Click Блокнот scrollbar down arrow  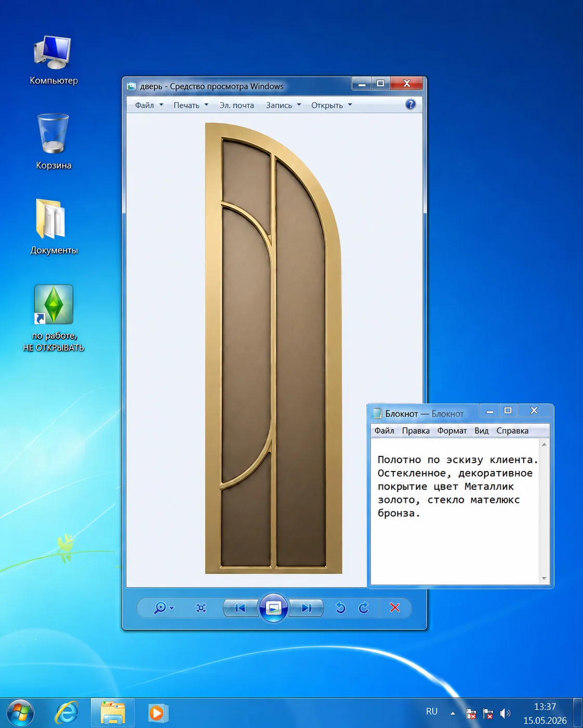pyautogui.click(x=544, y=578)
